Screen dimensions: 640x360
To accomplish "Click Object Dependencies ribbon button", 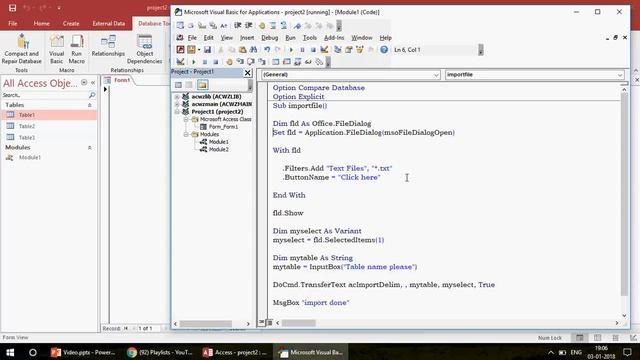I will point(144,49).
